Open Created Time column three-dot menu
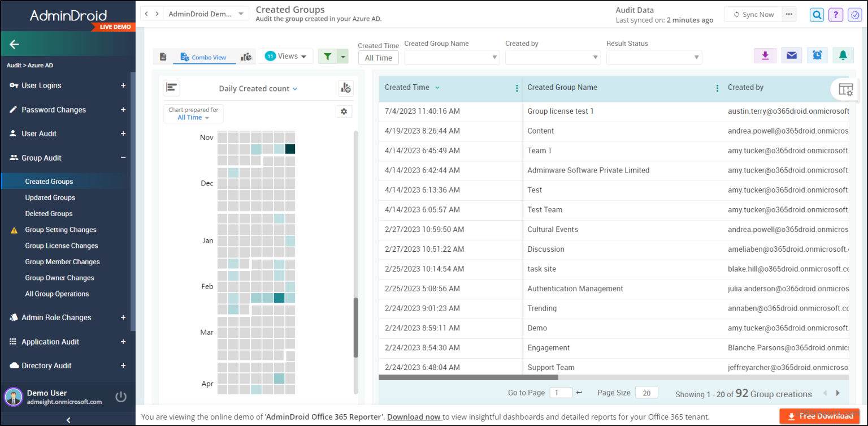 517,88
